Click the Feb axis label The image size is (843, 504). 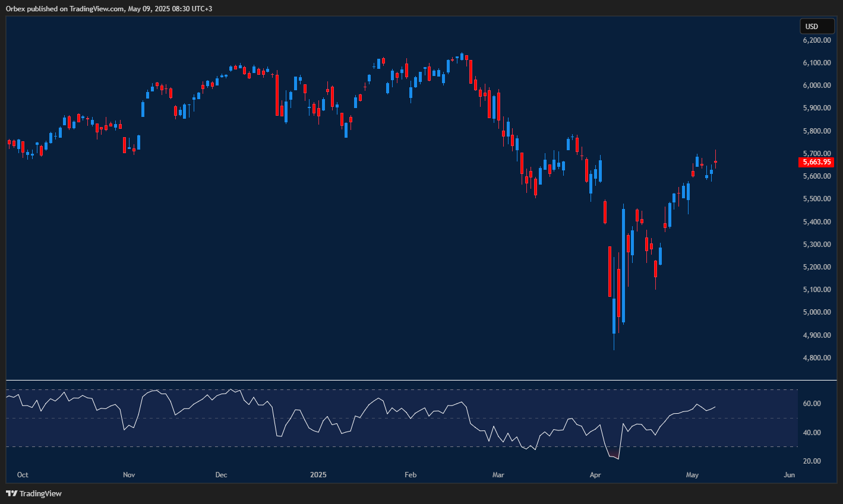pyautogui.click(x=410, y=475)
